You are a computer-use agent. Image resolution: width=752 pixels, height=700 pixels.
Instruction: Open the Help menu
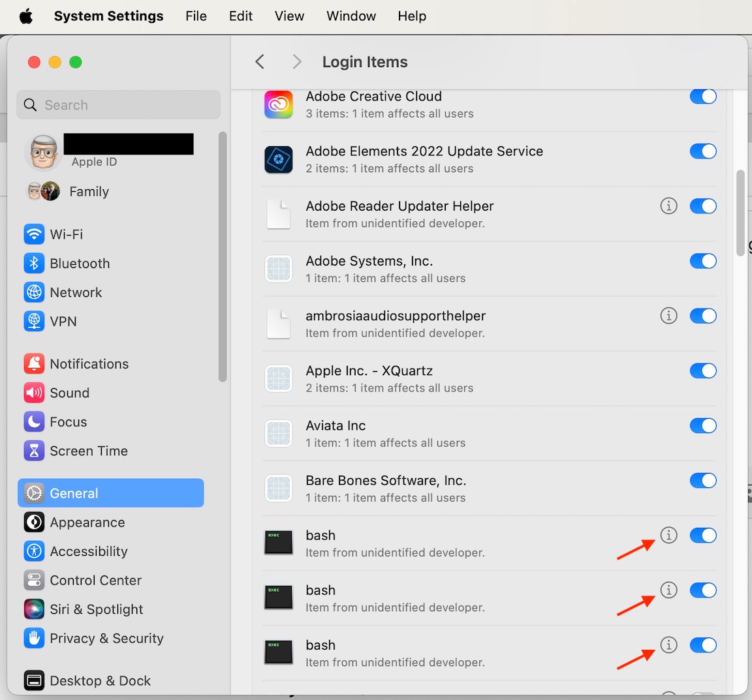click(412, 16)
